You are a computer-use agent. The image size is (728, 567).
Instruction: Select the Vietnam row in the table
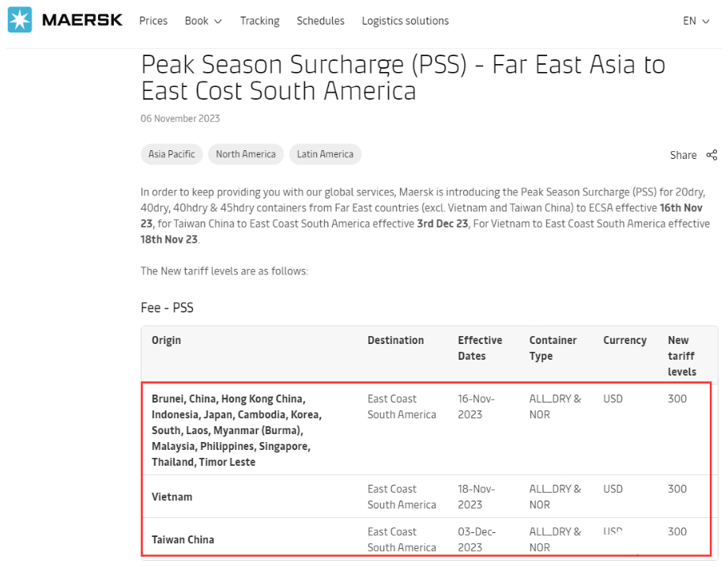(426, 497)
